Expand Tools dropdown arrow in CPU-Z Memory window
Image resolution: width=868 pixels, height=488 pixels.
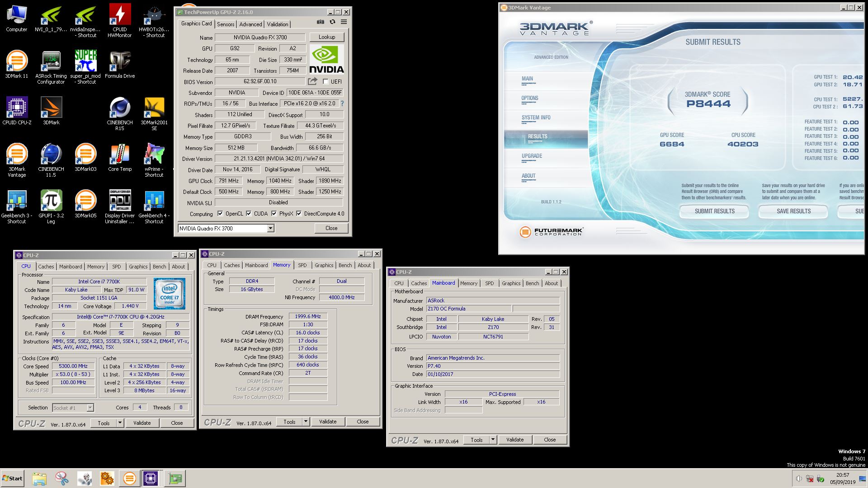coord(306,422)
